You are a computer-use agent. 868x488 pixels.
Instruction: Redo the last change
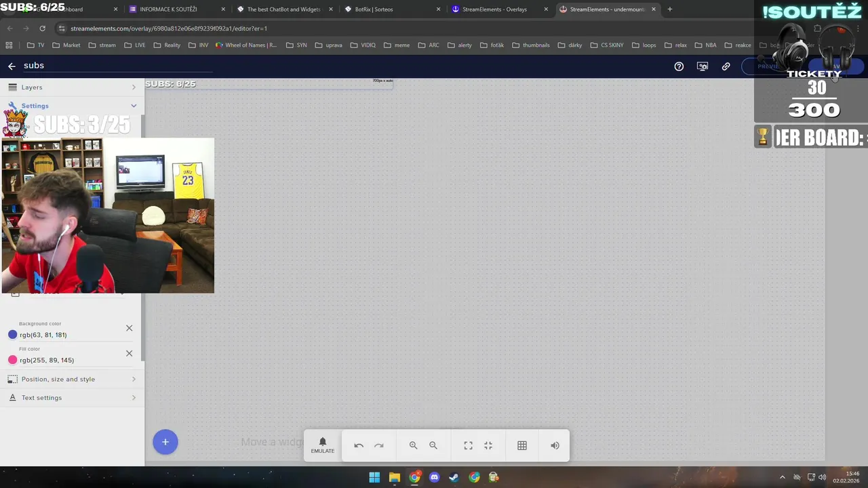[x=379, y=445]
